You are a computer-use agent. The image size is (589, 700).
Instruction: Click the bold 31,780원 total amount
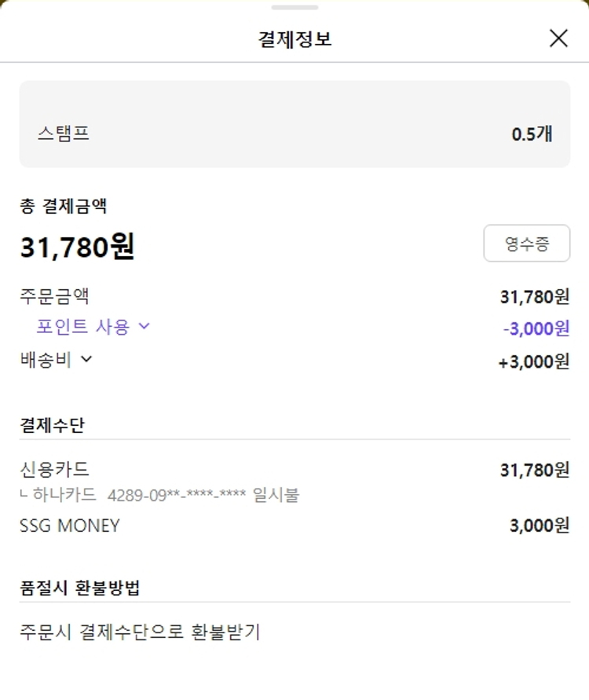tap(77, 247)
